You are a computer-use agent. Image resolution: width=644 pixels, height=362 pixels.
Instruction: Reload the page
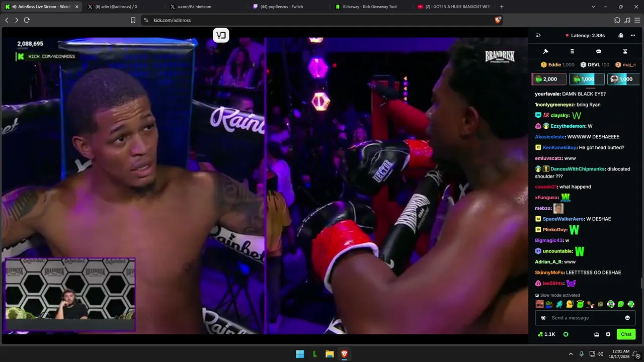pos(27,20)
